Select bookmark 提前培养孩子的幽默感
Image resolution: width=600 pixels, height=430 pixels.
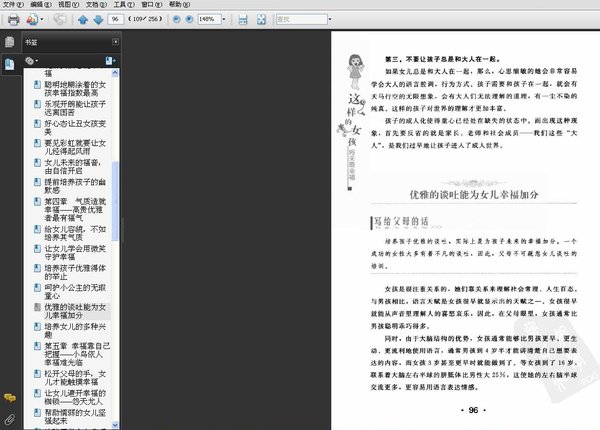point(75,186)
